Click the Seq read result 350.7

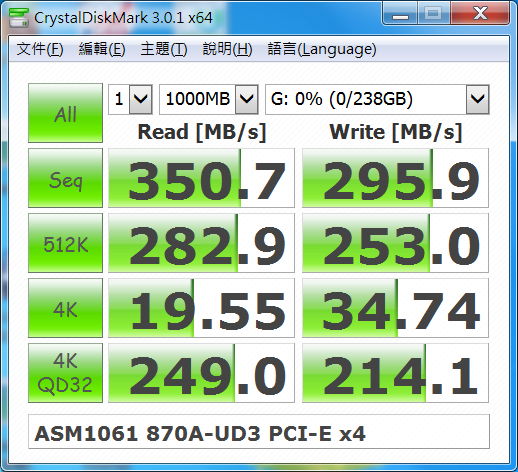point(201,178)
